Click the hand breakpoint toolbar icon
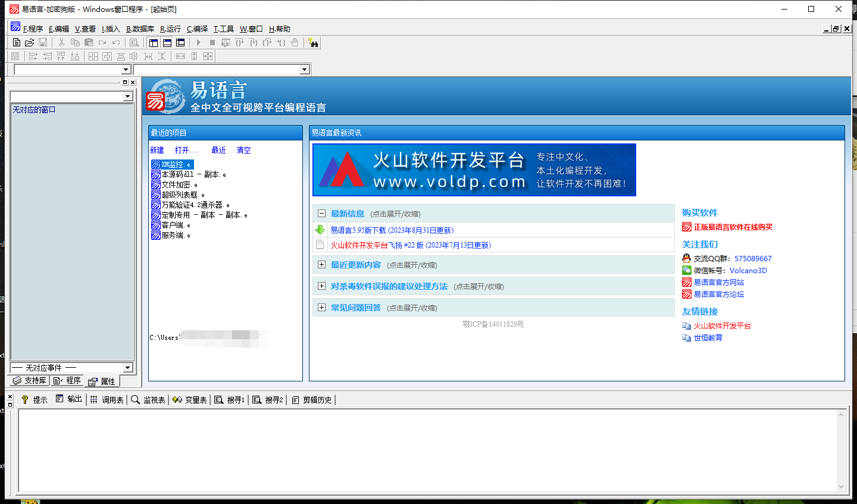 tap(295, 43)
